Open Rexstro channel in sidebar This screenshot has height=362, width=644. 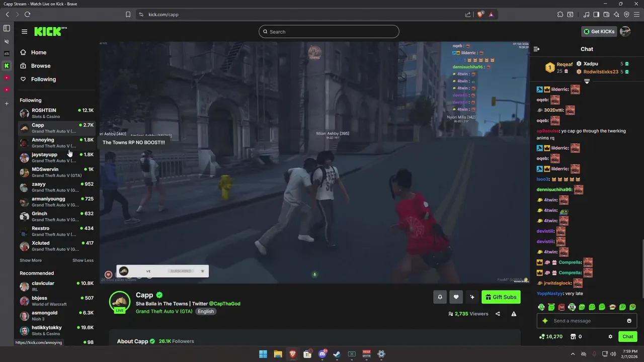[56, 231]
